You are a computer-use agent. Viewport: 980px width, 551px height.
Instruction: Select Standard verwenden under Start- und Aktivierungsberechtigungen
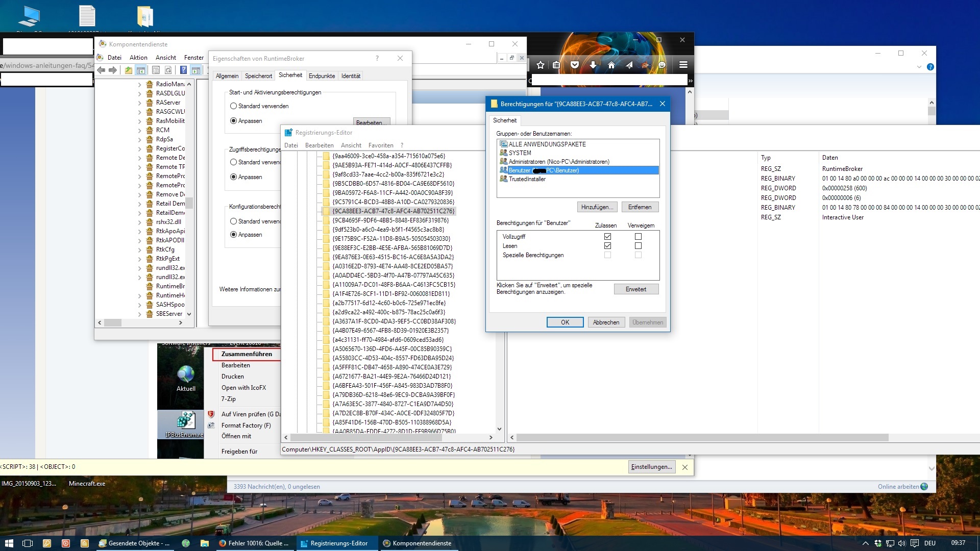233,106
